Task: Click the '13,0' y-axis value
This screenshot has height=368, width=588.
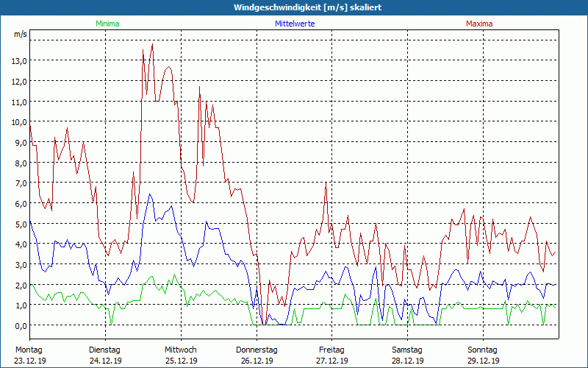Action: tap(19, 61)
